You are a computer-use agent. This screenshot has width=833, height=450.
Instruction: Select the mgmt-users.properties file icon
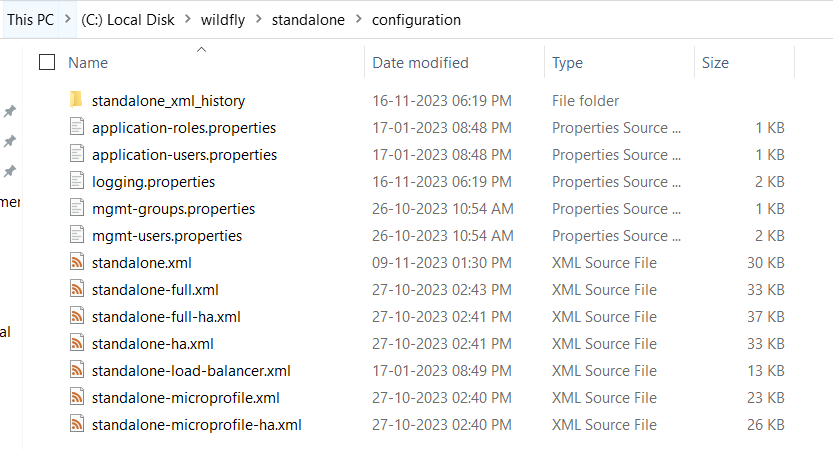(77, 235)
